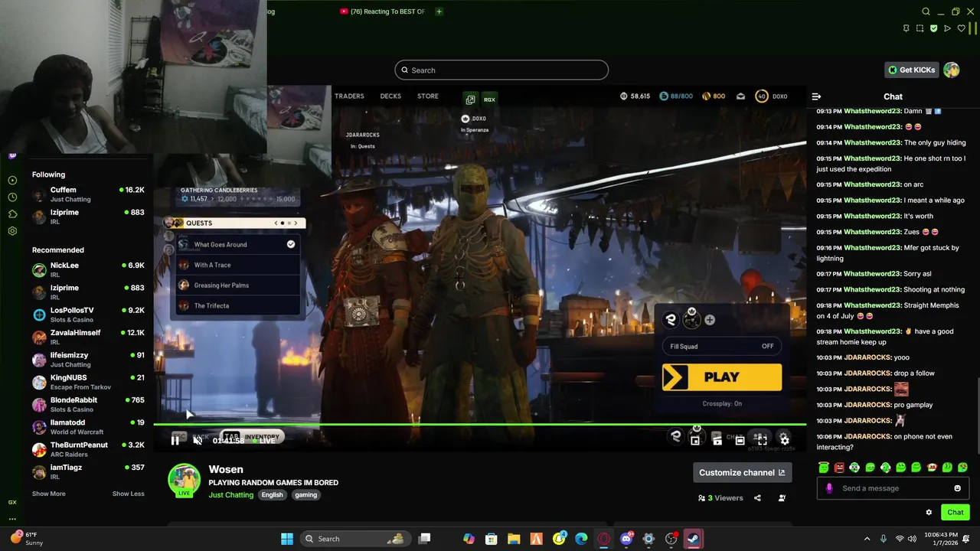Click the green stream progress bar
The width and height of the screenshot is (980, 551).
pos(479,424)
